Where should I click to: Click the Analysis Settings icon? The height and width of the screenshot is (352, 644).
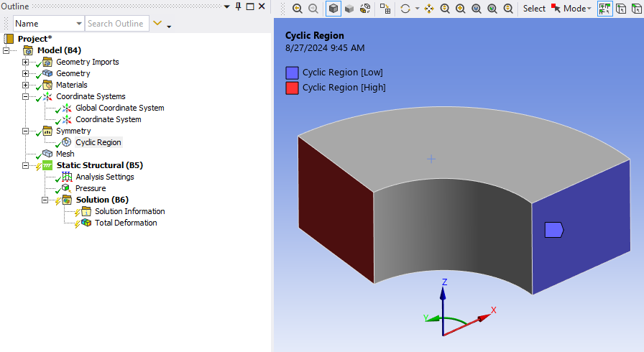click(x=67, y=177)
